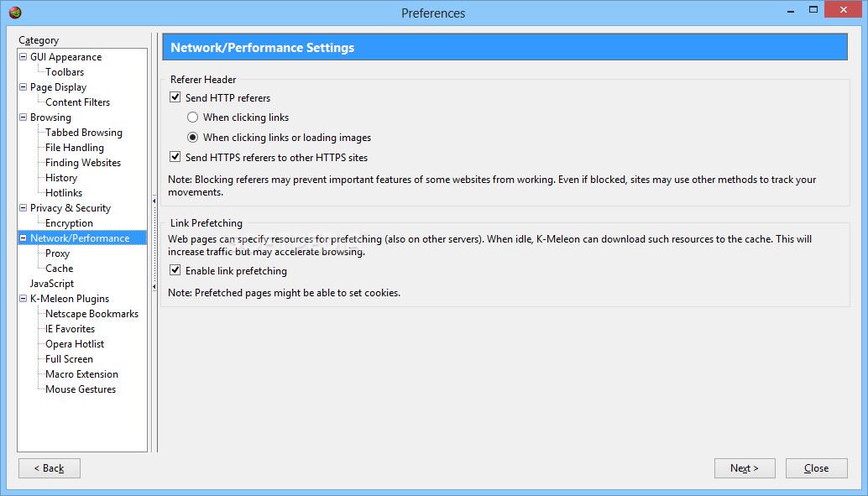Open Encryption settings page
This screenshot has width=868, height=496.
coord(69,223)
